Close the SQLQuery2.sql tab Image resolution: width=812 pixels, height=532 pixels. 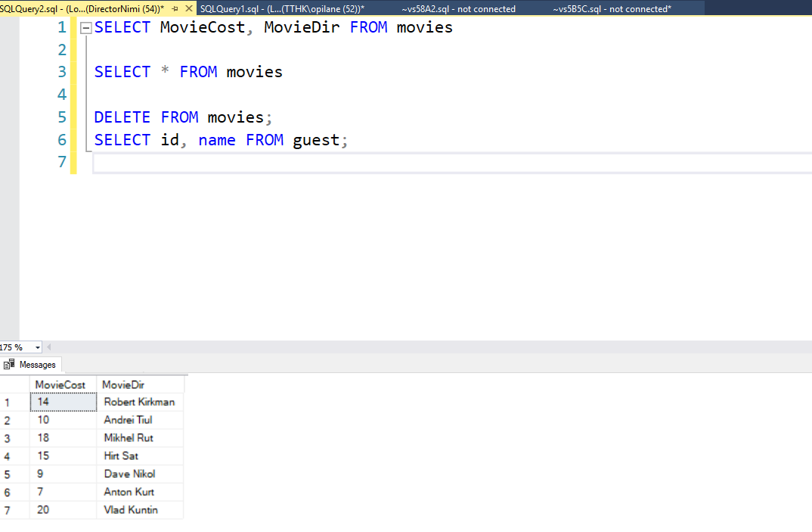click(x=189, y=8)
